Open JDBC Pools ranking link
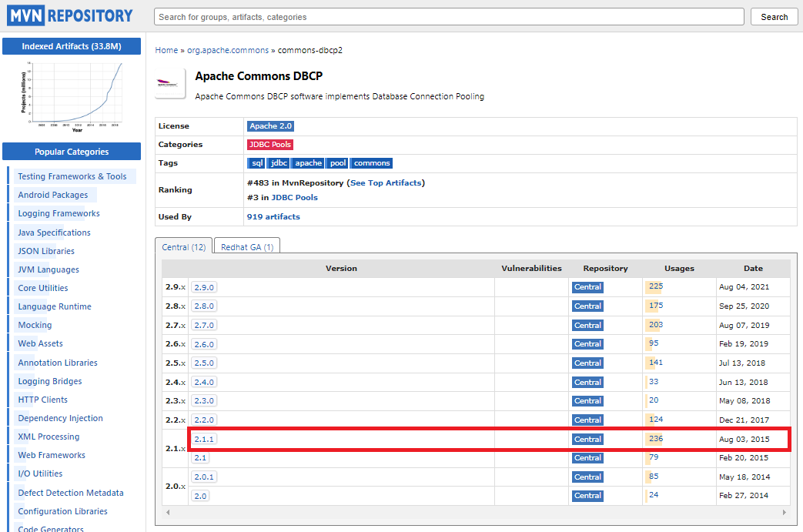Viewport: 803px width, 532px height. pyautogui.click(x=294, y=197)
